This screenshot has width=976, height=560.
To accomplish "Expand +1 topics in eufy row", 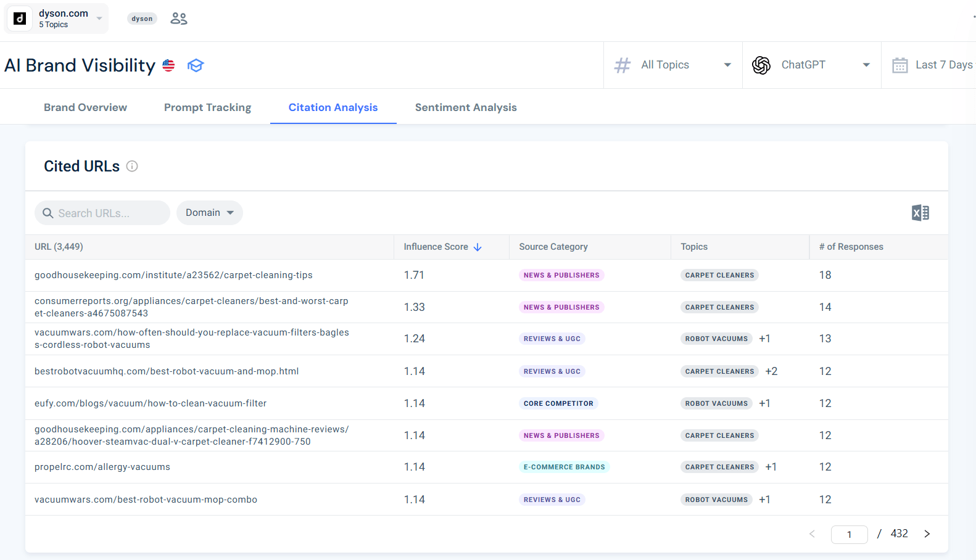I will pyautogui.click(x=764, y=403).
